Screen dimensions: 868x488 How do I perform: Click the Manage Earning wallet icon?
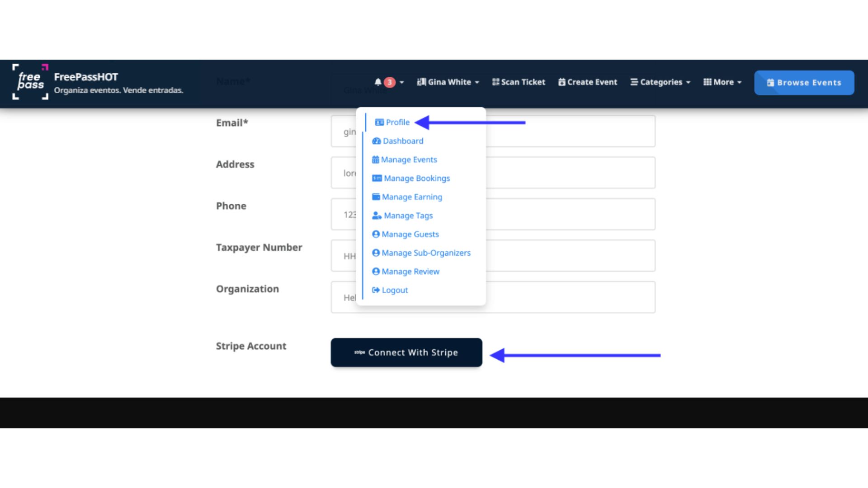(x=376, y=197)
